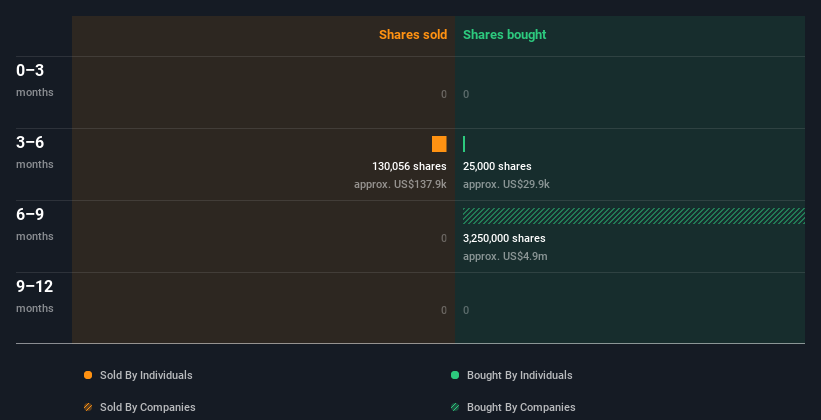Image resolution: width=821 pixels, height=420 pixels.
Task: Select the 9–12 months row label
Action: (x=35, y=297)
